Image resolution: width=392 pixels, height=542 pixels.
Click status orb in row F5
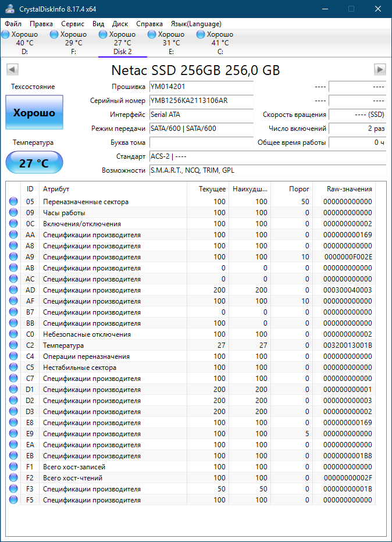[13, 500]
